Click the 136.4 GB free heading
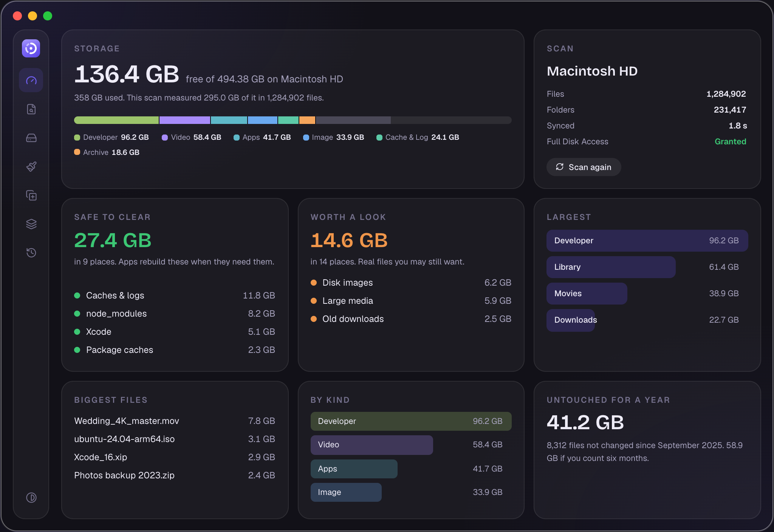Viewport: 774px width, 532px height. pos(127,74)
